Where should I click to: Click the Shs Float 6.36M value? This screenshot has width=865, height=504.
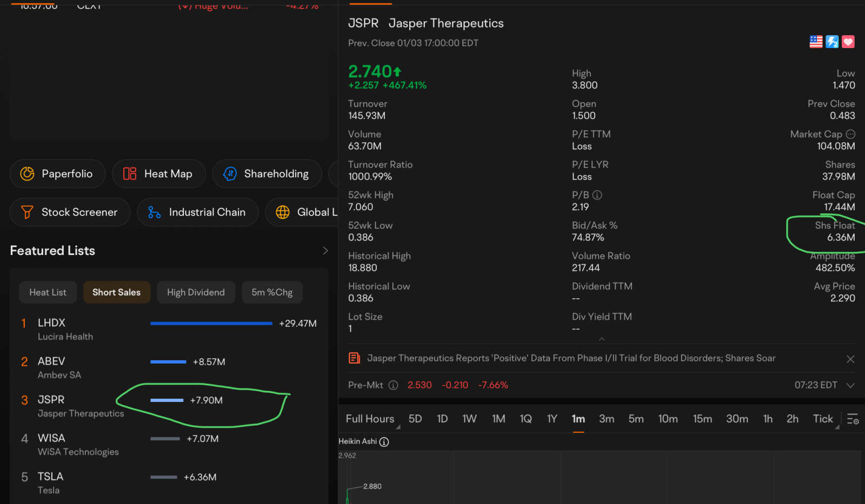[841, 237]
